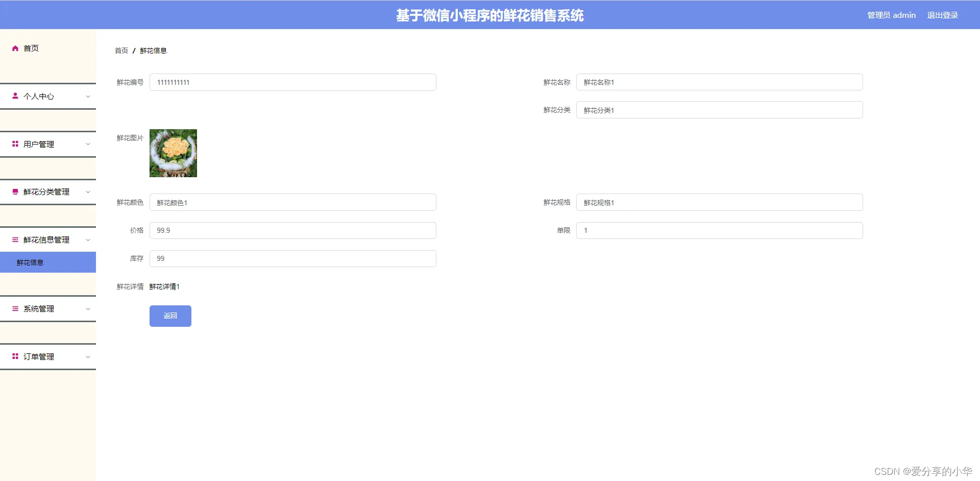This screenshot has width=980, height=481.
Task: Click the 单限 input field
Action: (x=720, y=230)
